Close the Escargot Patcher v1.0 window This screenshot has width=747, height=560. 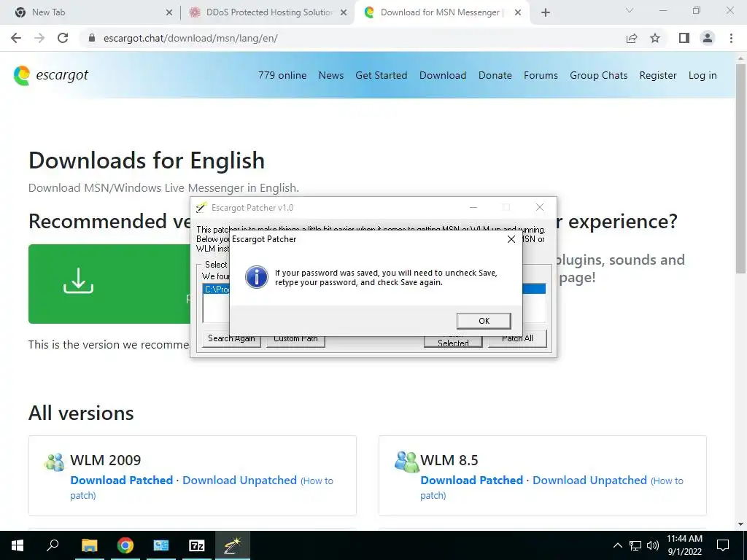point(539,207)
